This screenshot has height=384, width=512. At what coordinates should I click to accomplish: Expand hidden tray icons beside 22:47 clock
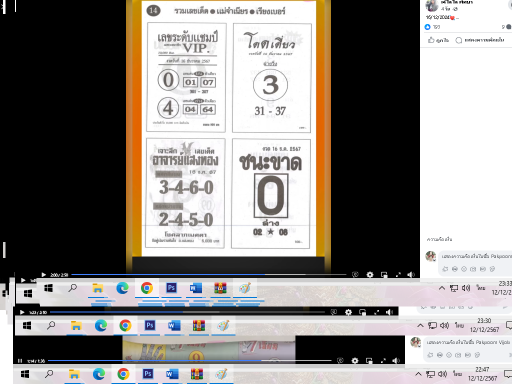[418, 374]
